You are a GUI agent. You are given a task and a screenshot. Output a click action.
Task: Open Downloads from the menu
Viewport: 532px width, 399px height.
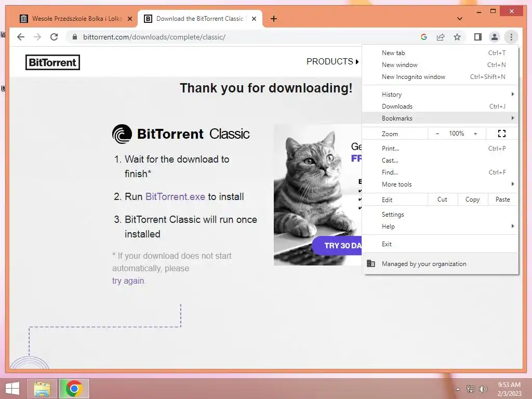coord(440,106)
